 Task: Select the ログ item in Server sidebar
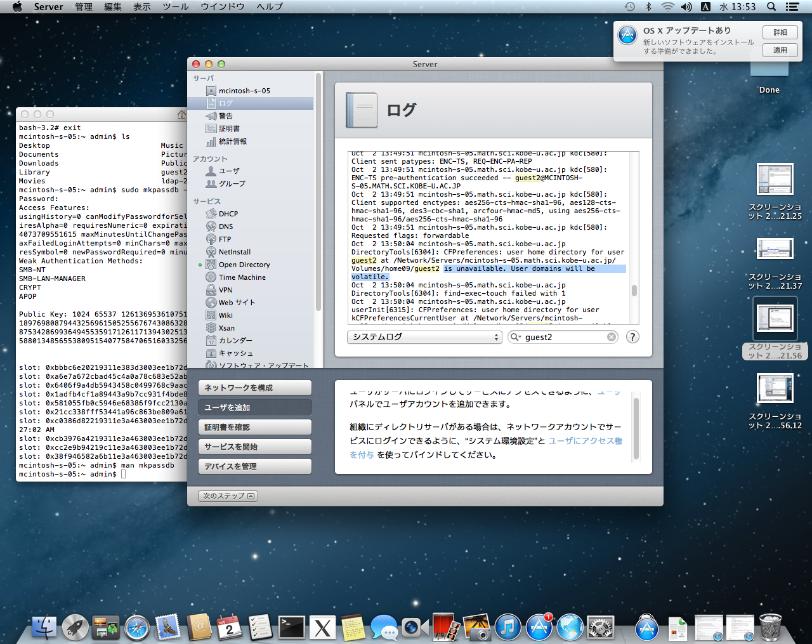coord(251,103)
